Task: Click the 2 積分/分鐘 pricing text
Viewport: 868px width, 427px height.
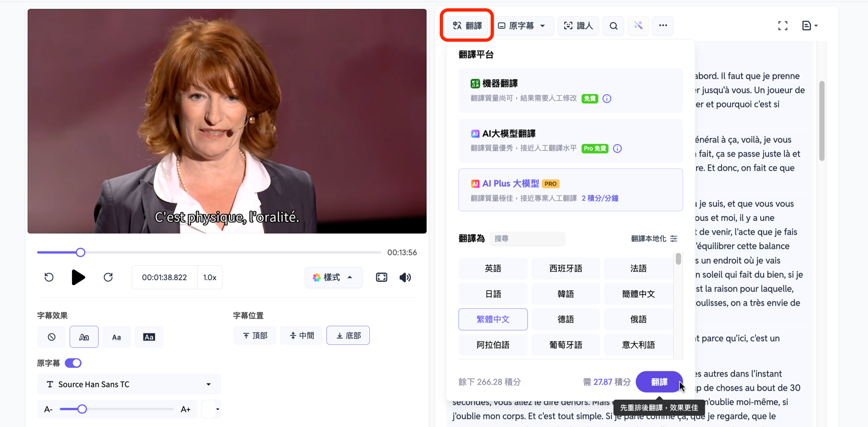Action: [x=600, y=198]
